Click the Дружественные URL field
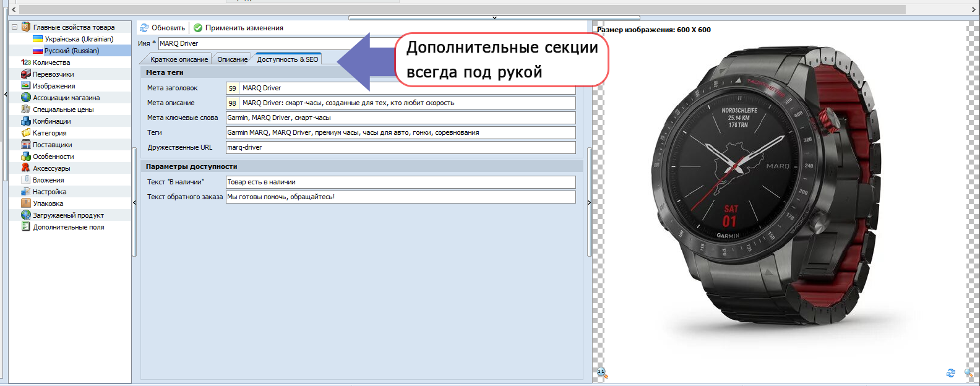This screenshot has width=980, height=386. pos(400,147)
